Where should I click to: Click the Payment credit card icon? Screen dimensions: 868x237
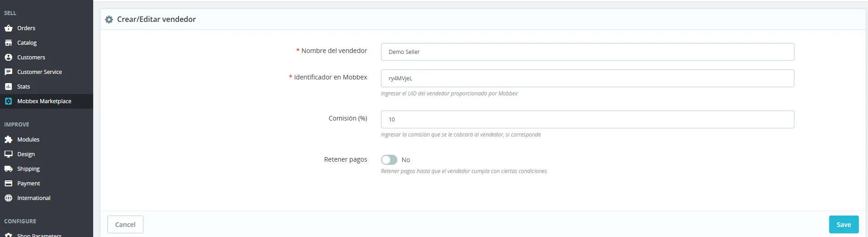click(8, 184)
